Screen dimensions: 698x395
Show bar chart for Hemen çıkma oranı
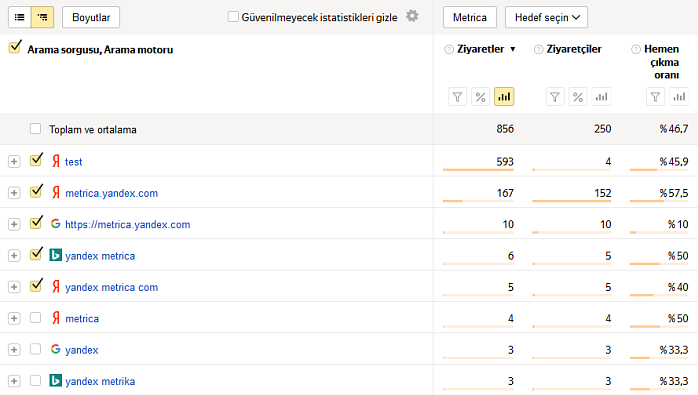[x=679, y=97]
